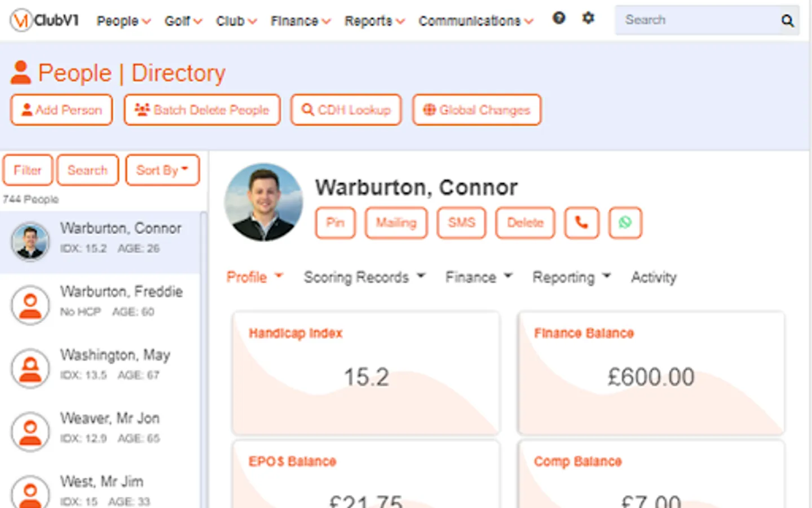Open Global Changes
812x508 pixels.
[x=476, y=110]
